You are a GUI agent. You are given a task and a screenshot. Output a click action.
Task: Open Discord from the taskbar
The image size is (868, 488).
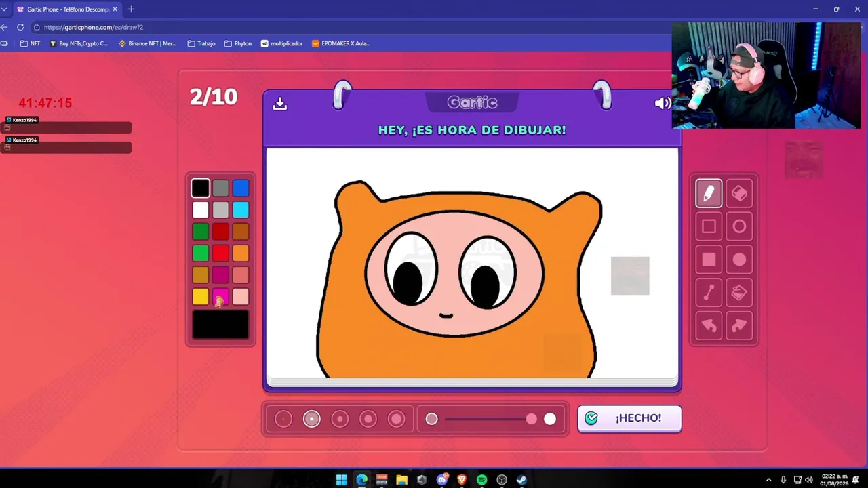point(442,480)
